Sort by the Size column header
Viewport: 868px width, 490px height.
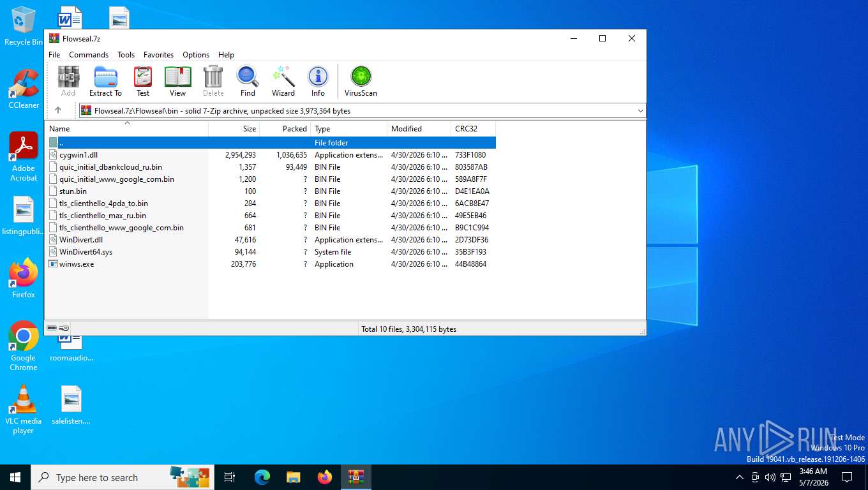[x=234, y=128]
